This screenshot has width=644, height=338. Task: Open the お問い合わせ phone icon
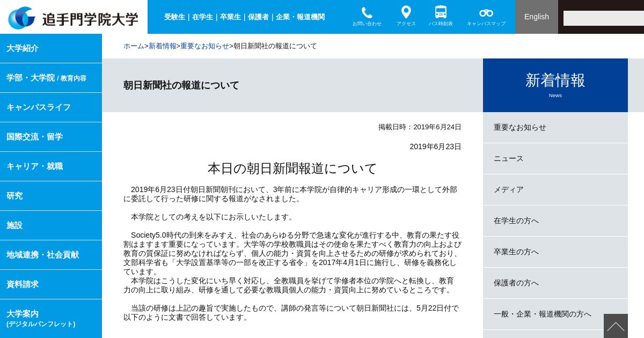point(367,17)
